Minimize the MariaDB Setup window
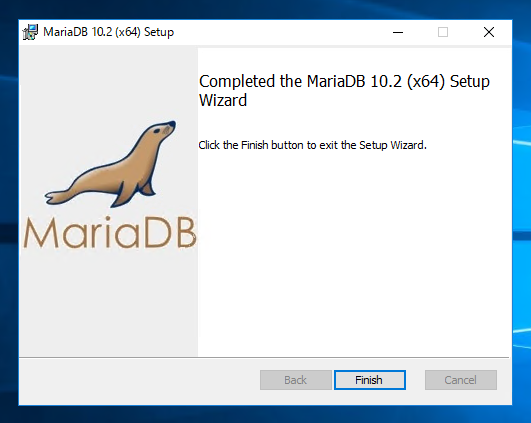This screenshot has height=423, width=531. pyautogui.click(x=398, y=32)
